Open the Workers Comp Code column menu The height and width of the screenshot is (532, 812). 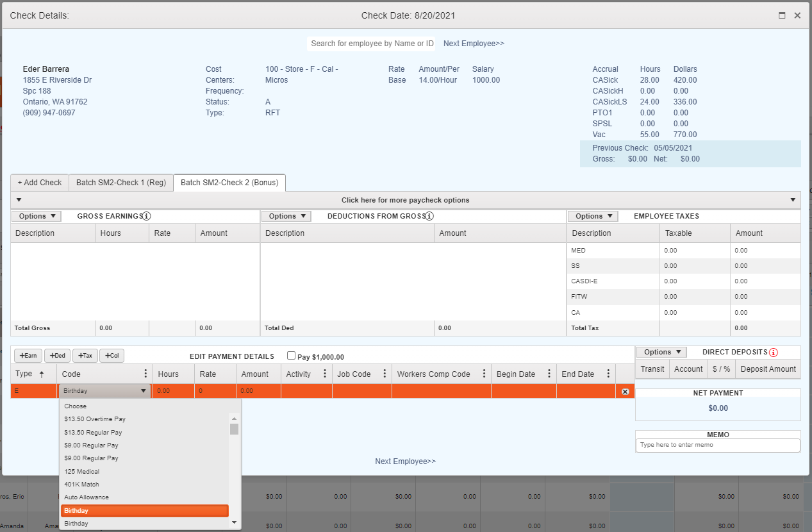483,374
